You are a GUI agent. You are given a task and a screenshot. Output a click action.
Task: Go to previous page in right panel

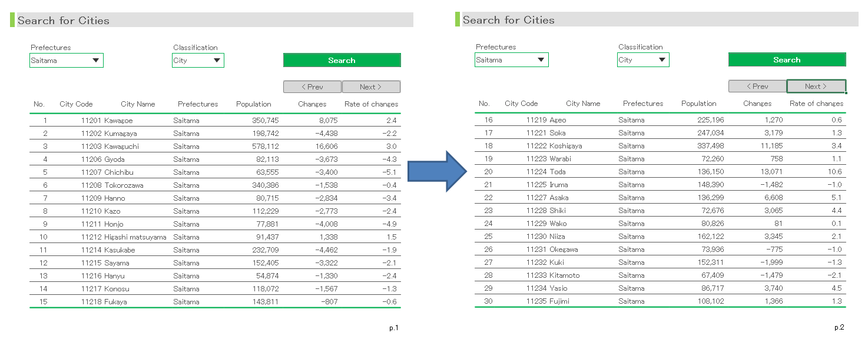[757, 87]
